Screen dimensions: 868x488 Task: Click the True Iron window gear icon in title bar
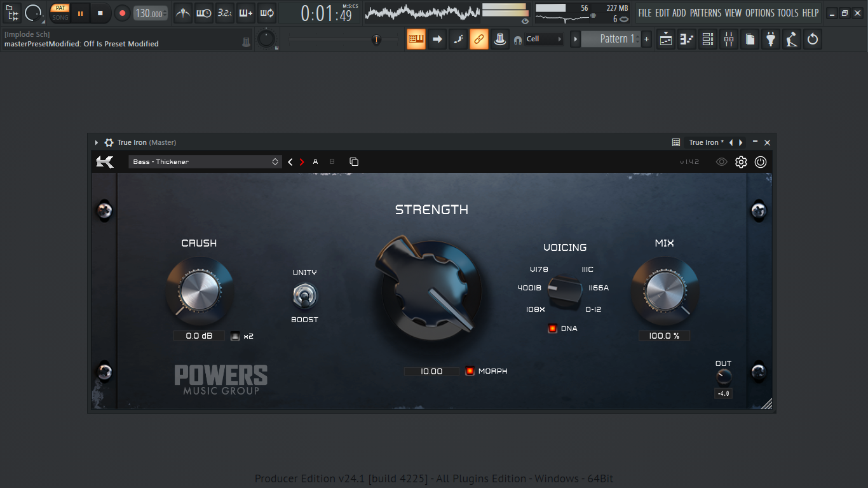[x=109, y=142]
